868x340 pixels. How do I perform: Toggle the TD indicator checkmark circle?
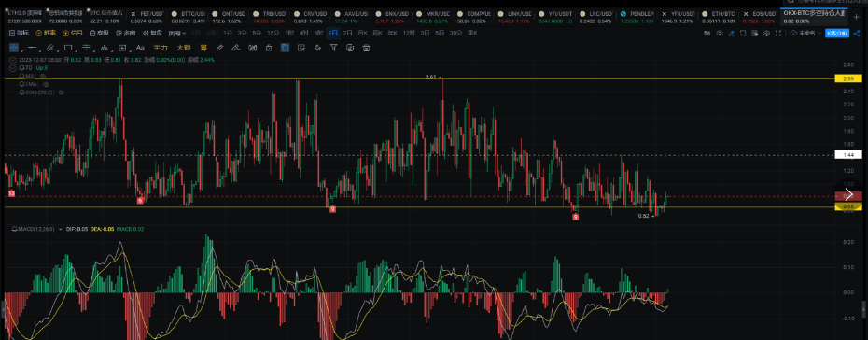pos(13,68)
